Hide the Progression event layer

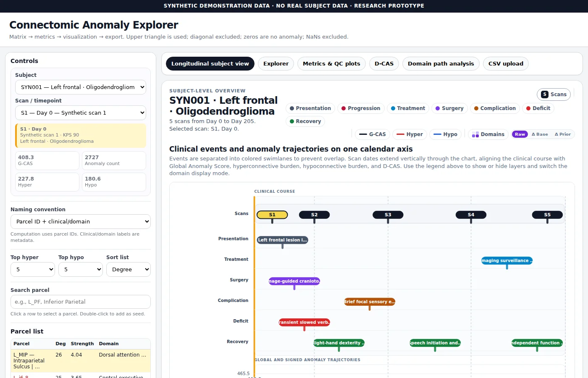pyautogui.click(x=361, y=108)
